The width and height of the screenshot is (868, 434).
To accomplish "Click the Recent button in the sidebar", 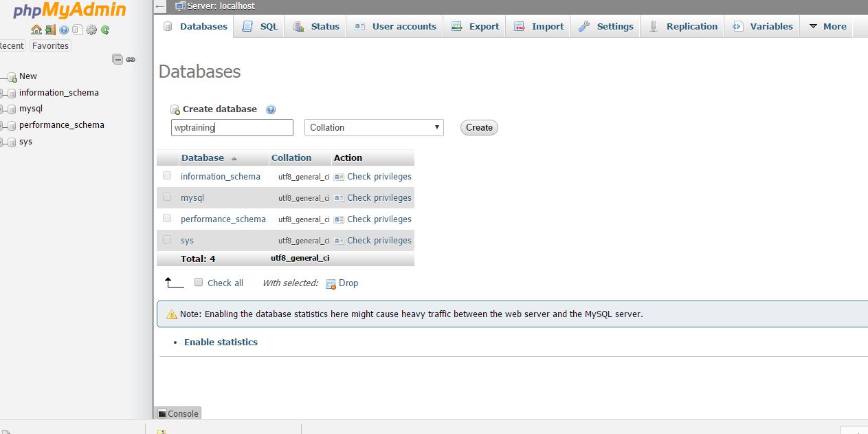I will [11, 45].
